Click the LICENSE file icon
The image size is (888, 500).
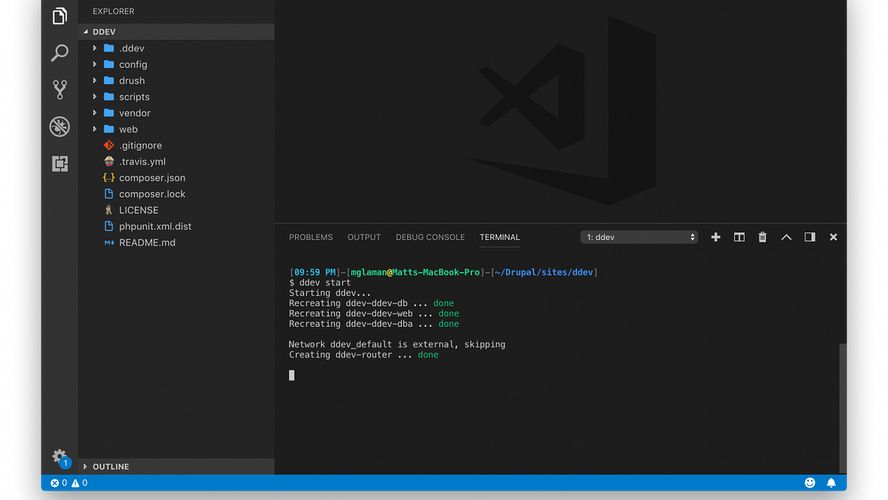(x=109, y=210)
